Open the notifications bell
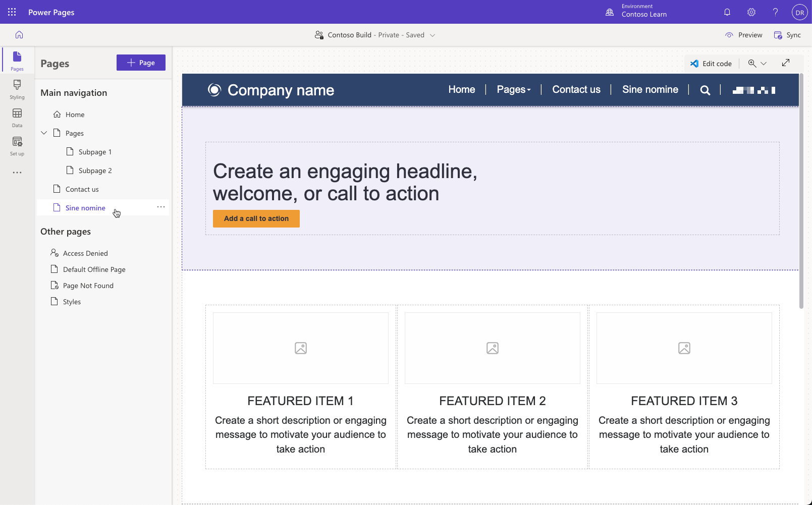 point(727,12)
